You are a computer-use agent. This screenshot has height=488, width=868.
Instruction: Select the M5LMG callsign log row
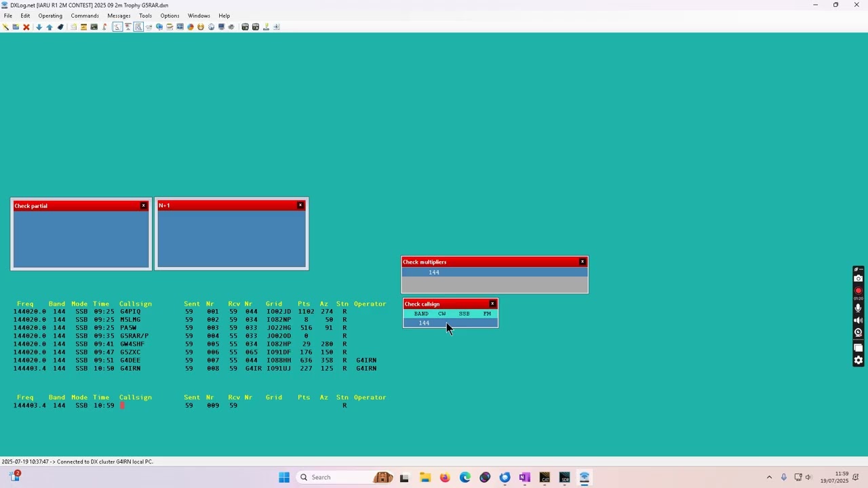(x=130, y=320)
